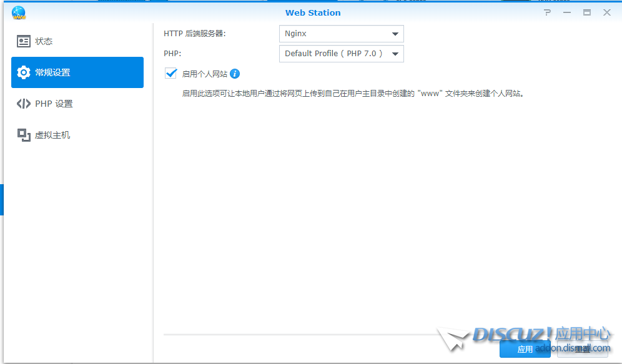The image size is (622, 364).
Task: Click the code brackets icon for PHP 设置
Action: (23, 104)
